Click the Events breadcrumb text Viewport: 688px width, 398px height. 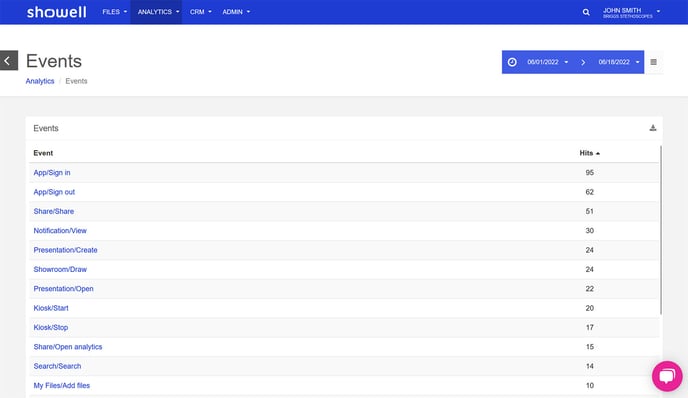pos(76,81)
